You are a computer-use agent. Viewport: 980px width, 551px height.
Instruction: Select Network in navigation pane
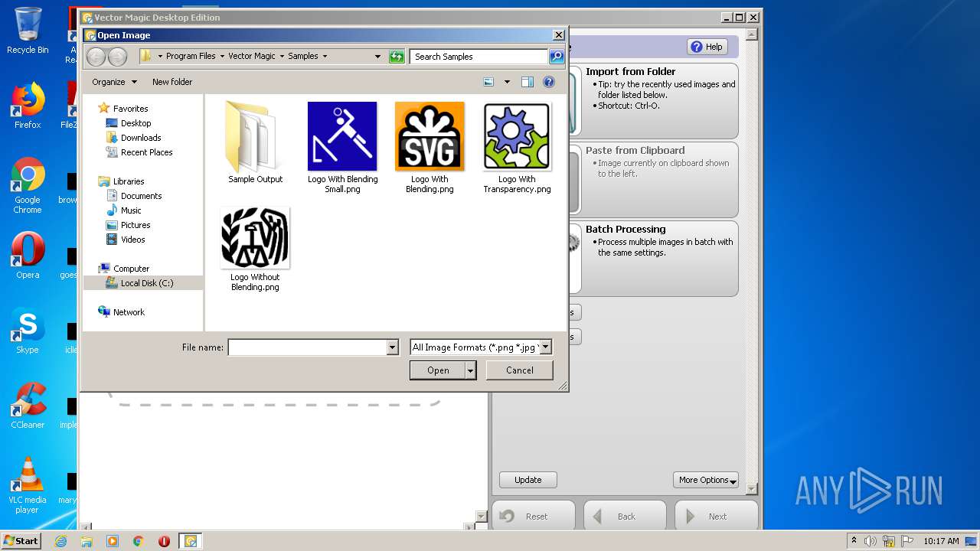[x=129, y=312]
